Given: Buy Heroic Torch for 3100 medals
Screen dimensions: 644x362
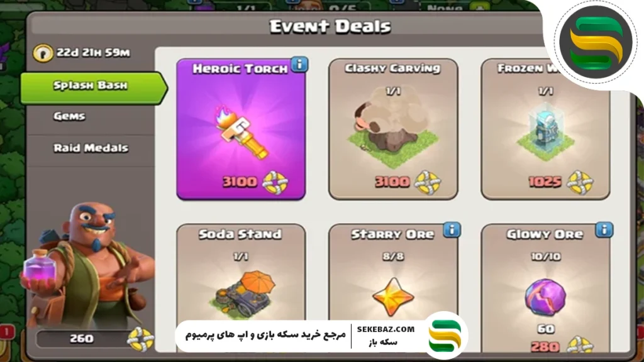Looking at the screenshot, I should point(255,182).
